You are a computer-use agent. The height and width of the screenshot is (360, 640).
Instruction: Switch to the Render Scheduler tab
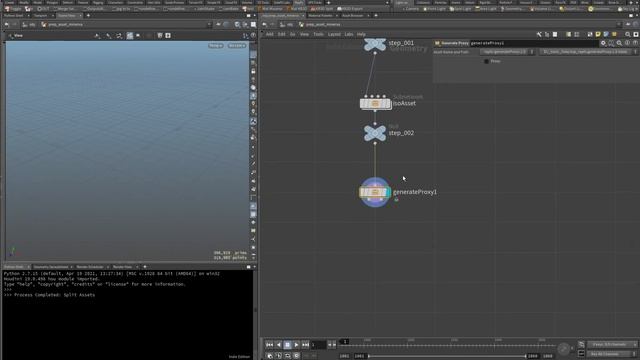90,267
